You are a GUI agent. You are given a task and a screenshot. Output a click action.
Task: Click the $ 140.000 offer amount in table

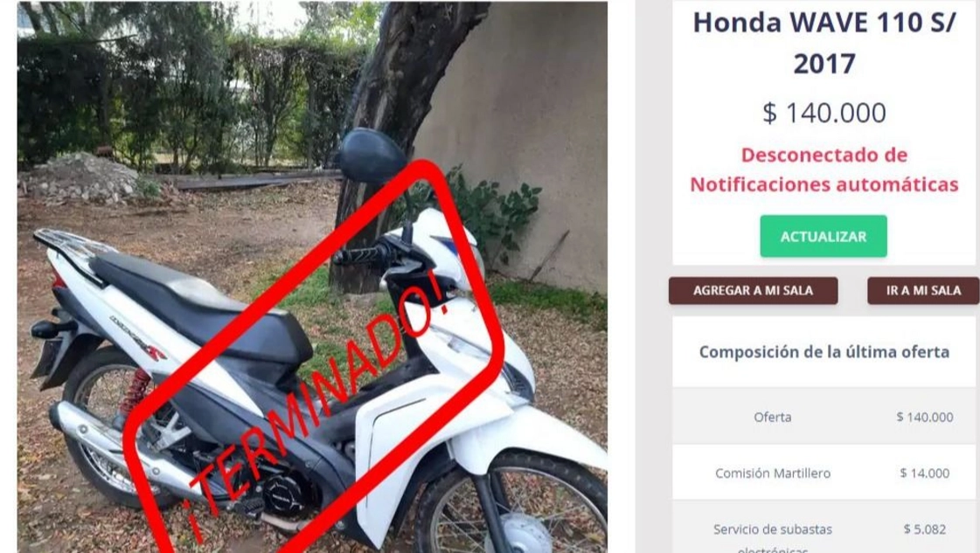[x=924, y=417]
